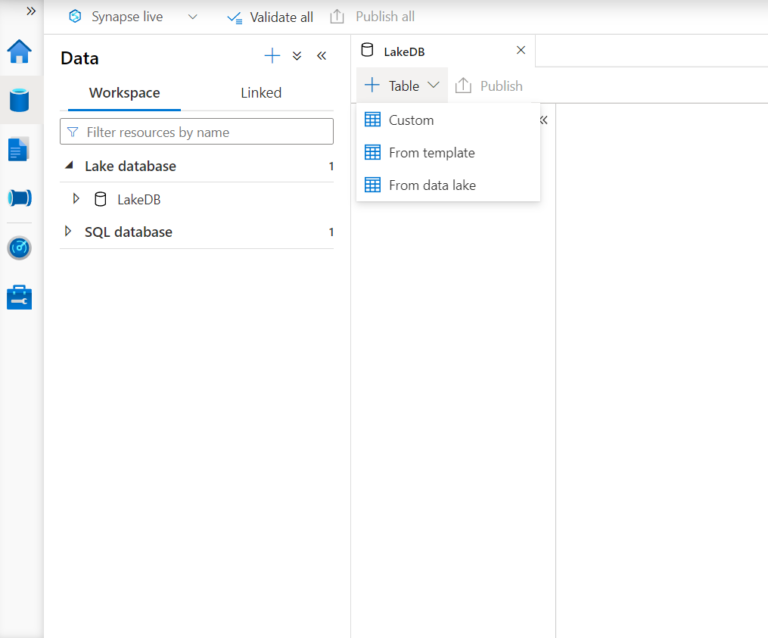Expand the SQL database section

pyautogui.click(x=68, y=231)
